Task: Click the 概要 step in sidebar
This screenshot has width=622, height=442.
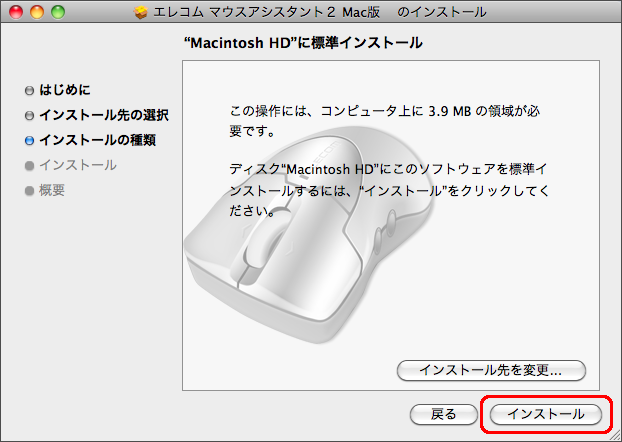Action: pos(52,190)
